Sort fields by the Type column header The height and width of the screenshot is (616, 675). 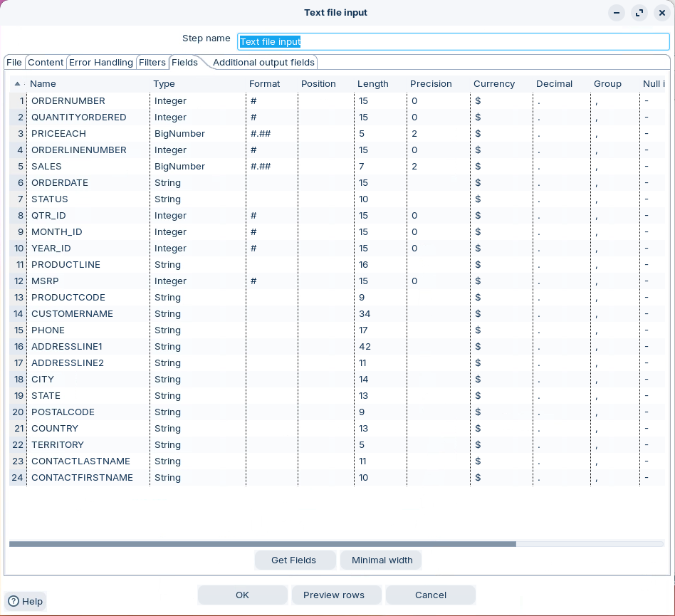(x=164, y=84)
